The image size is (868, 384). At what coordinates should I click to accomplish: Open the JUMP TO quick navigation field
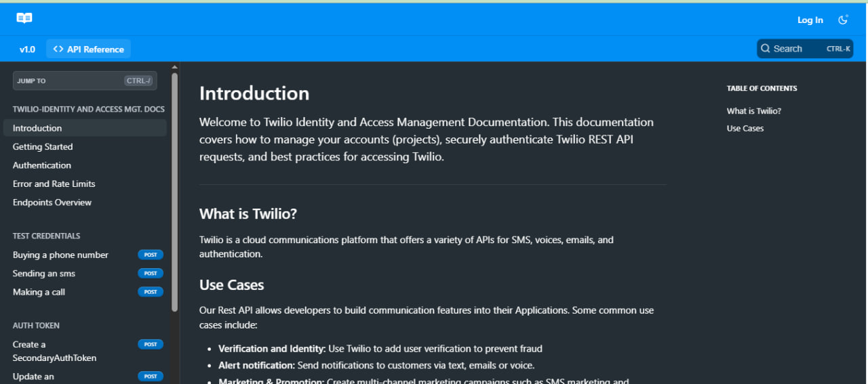click(85, 81)
